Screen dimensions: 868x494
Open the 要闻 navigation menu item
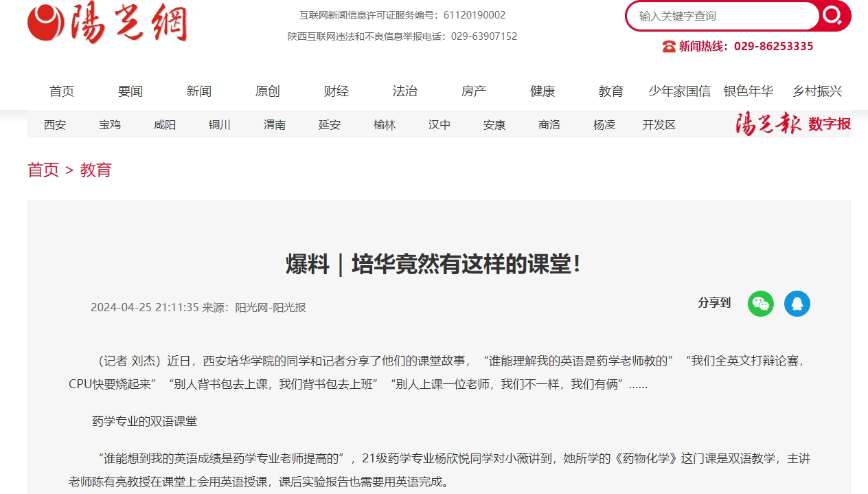point(130,91)
